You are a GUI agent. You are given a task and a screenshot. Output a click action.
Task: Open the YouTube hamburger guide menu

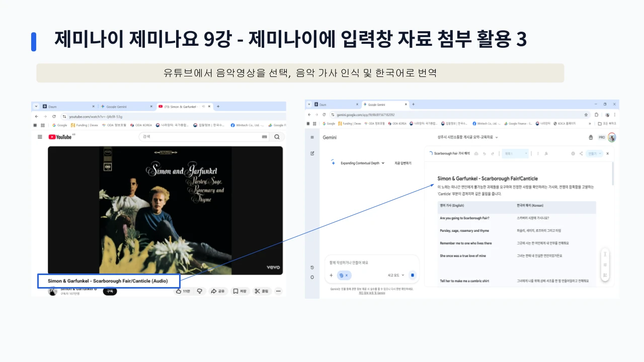coord(40,137)
